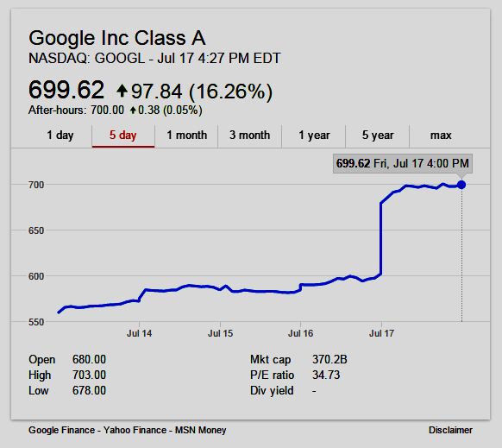502x448 pixels.
Task: Open the Google Finance link
Action: click(x=62, y=430)
